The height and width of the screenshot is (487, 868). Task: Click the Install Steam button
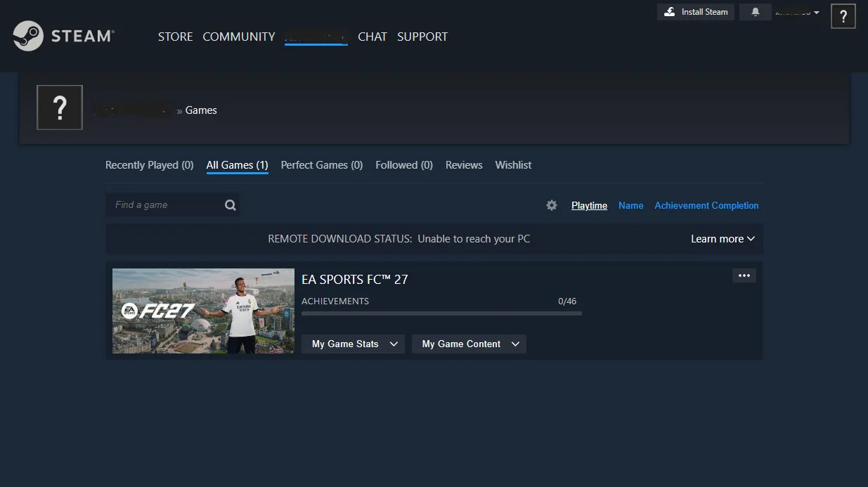(696, 12)
